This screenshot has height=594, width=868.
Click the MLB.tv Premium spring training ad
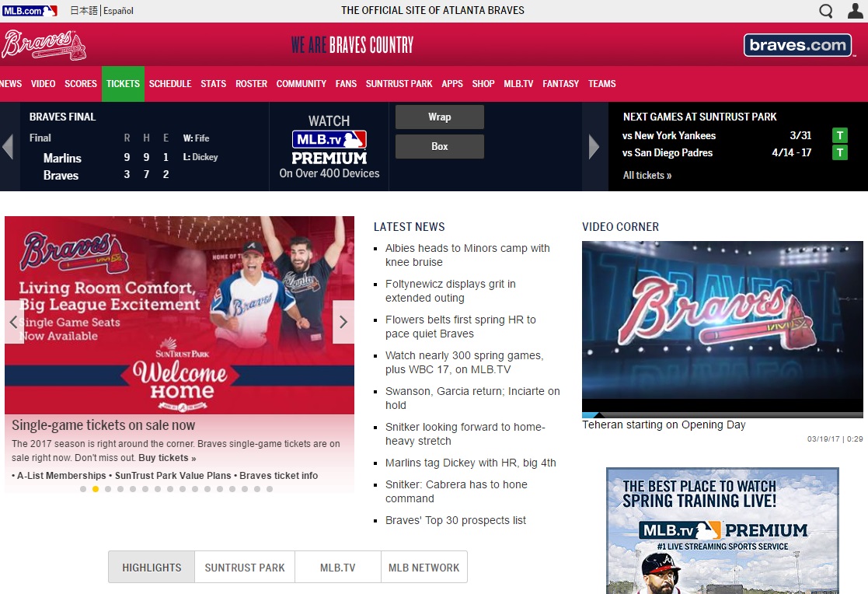723,531
